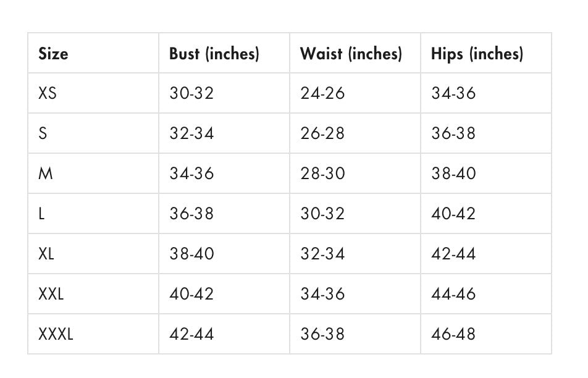Select the XXL size row label
The image size is (588, 378).
click(x=51, y=294)
